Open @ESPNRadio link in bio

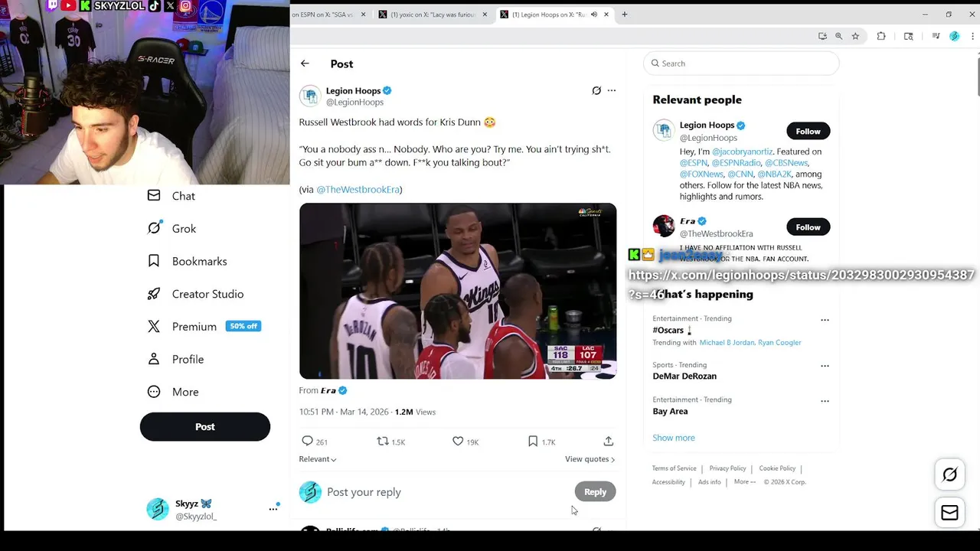click(x=736, y=163)
